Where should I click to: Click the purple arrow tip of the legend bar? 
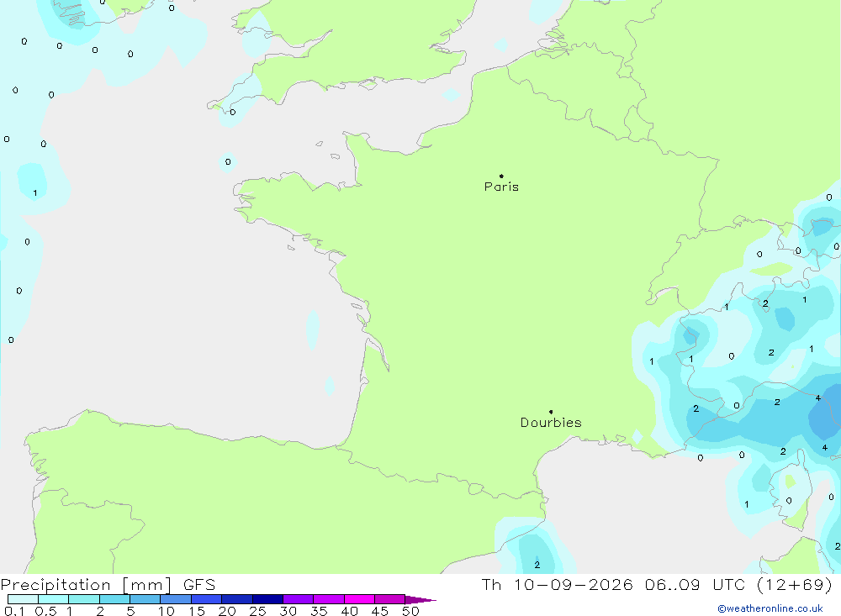click(x=420, y=600)
